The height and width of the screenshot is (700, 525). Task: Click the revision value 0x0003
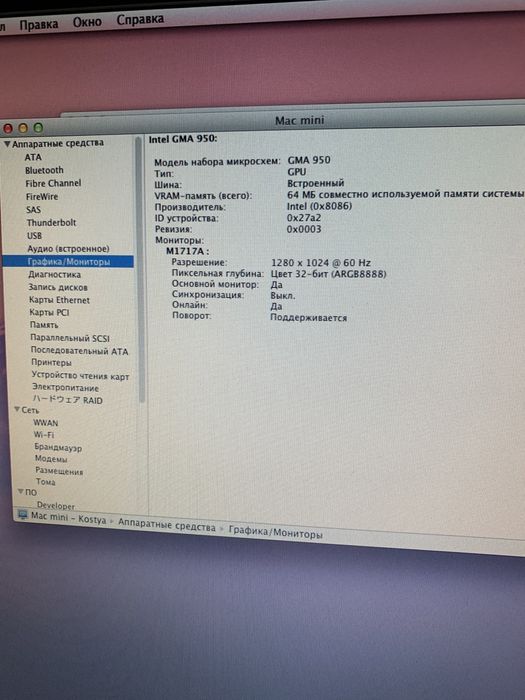pos(304,229)
